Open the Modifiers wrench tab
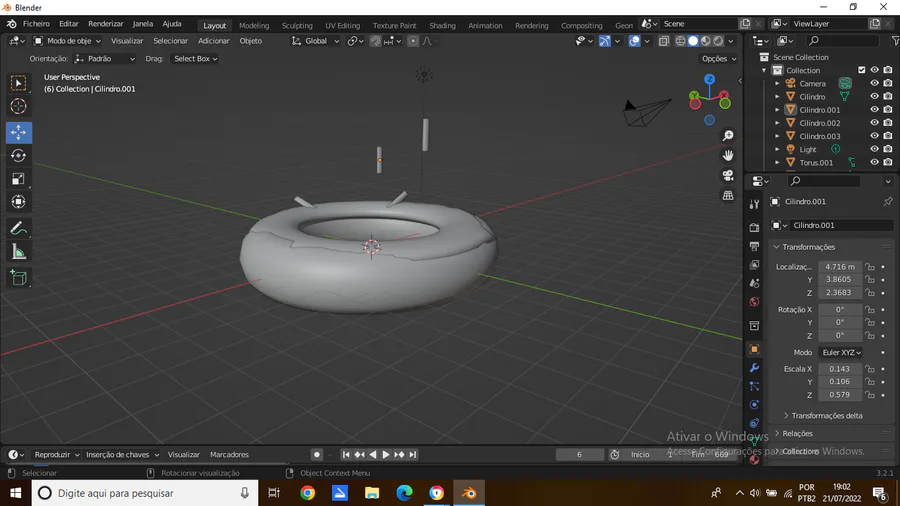The height and width of the screenshot is (506, 900). pos(754,368)
